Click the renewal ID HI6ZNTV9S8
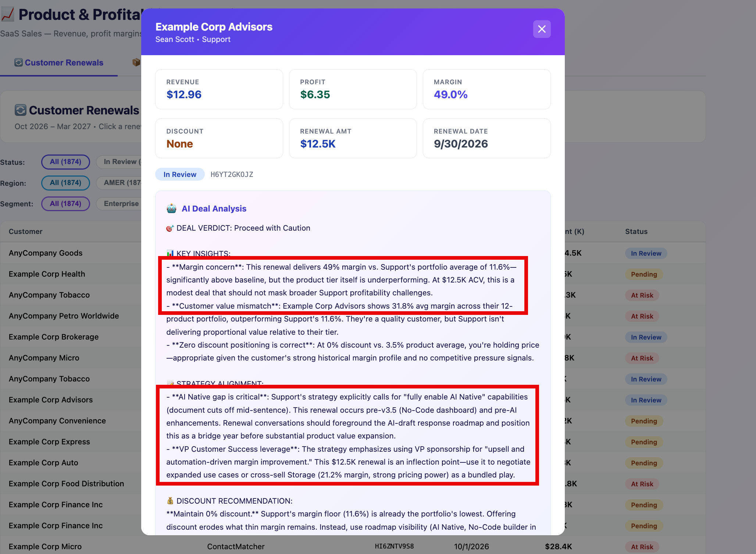The image size is (756, 554). pos(394,547)
